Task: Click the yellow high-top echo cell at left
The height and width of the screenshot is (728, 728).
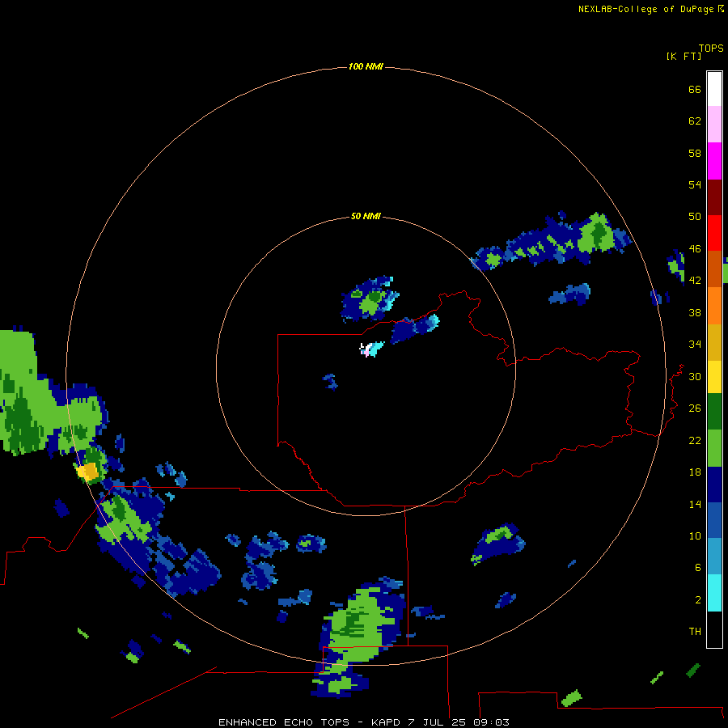Action: coord(87,472)
